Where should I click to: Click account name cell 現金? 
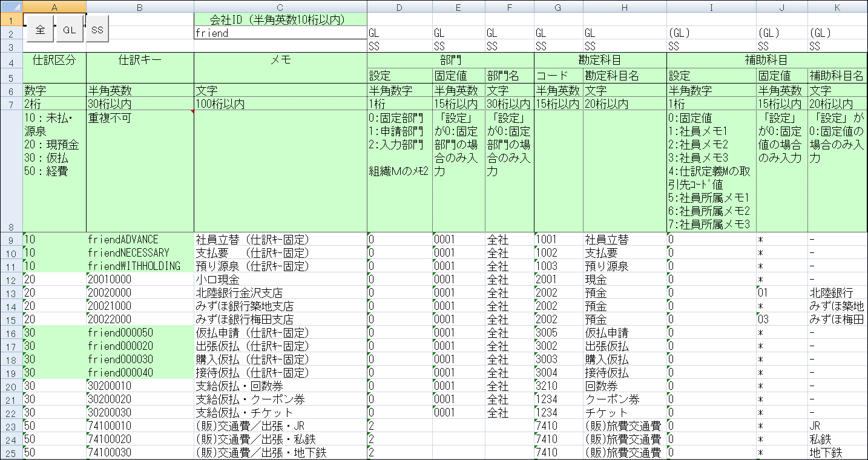(625, 280)
